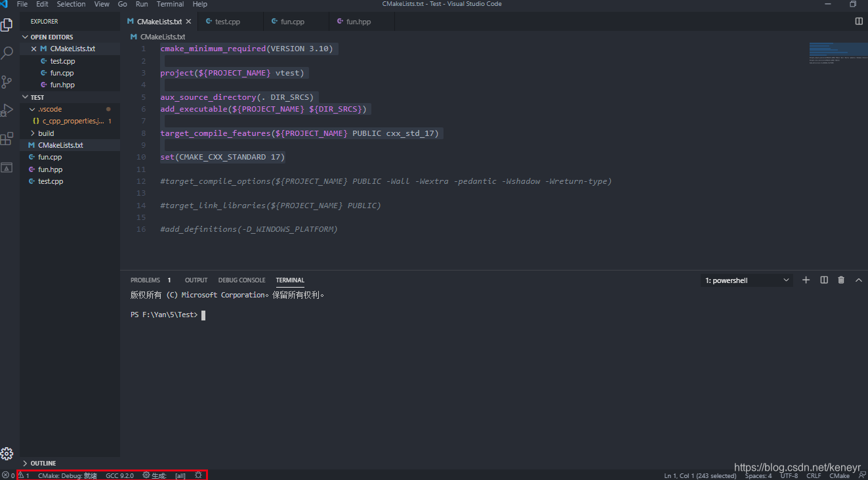This screenshot has width=868, height=480.
Task: Open the Extensions view
Action: tap(7, 139)
